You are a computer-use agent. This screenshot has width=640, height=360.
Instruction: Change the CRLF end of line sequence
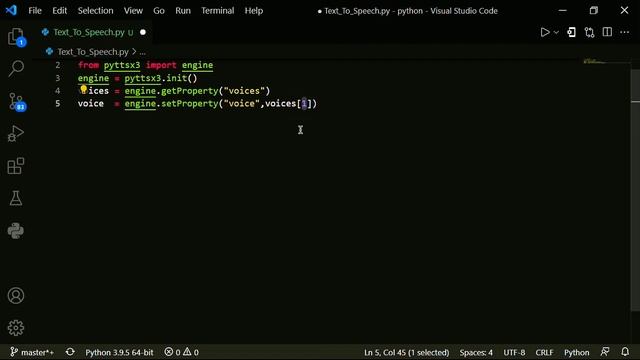click(x=544, y=352)
